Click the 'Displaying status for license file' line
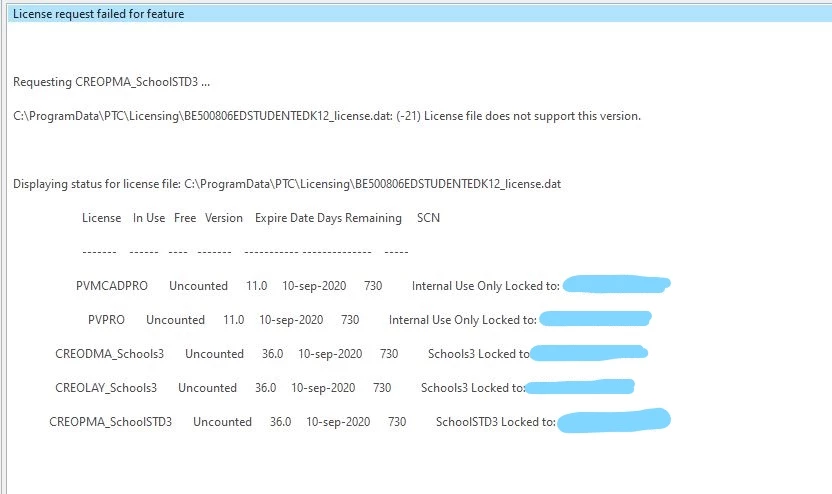 pos(287,184)
